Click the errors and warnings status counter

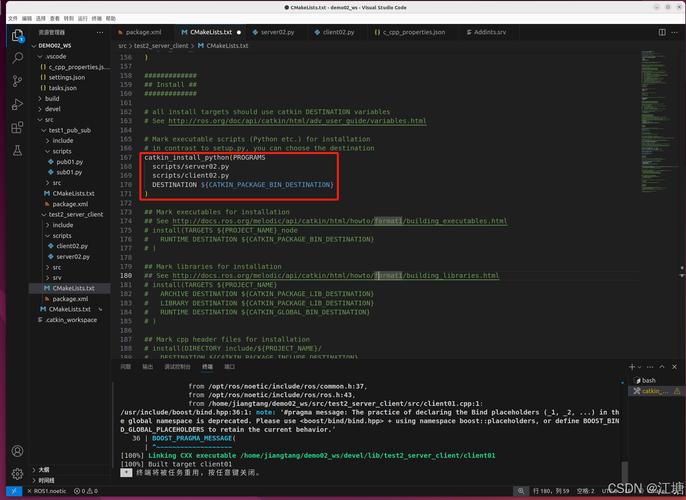point(86,491)
